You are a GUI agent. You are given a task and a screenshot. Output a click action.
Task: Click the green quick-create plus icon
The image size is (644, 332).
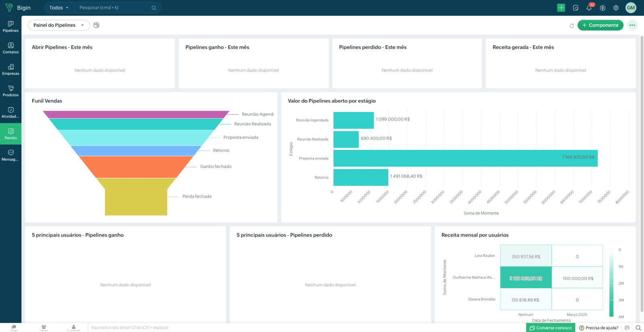[x=561, y=8]
